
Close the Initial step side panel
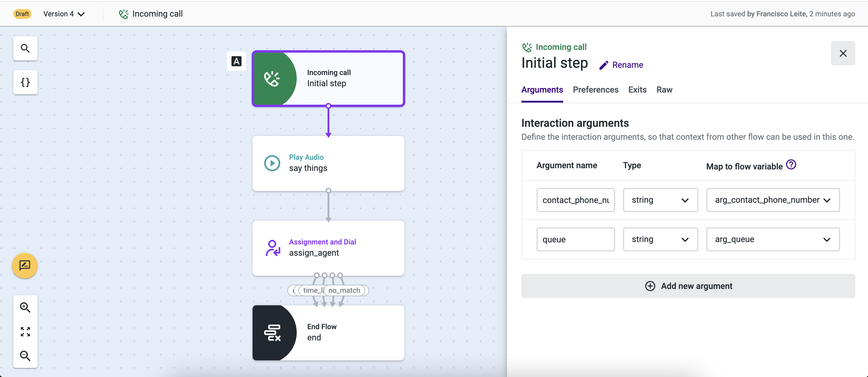(x=843, y=53)
